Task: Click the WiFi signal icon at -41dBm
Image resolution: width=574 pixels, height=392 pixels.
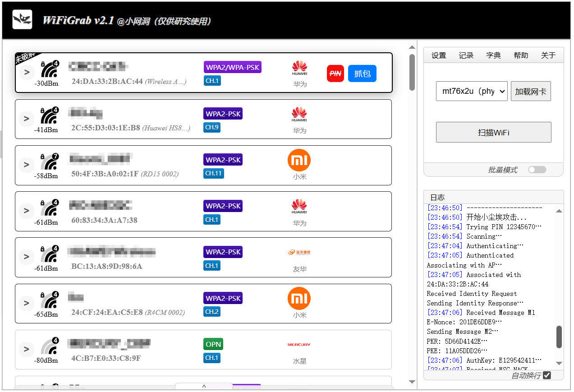Action: (x=49, y=116)
